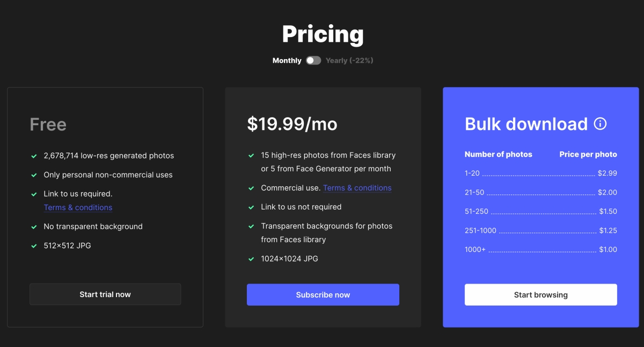The height and width of the screenshot is (347, 644).
Task: Open Terms & conditions beside Commercial use
Action: pos(357,188)
